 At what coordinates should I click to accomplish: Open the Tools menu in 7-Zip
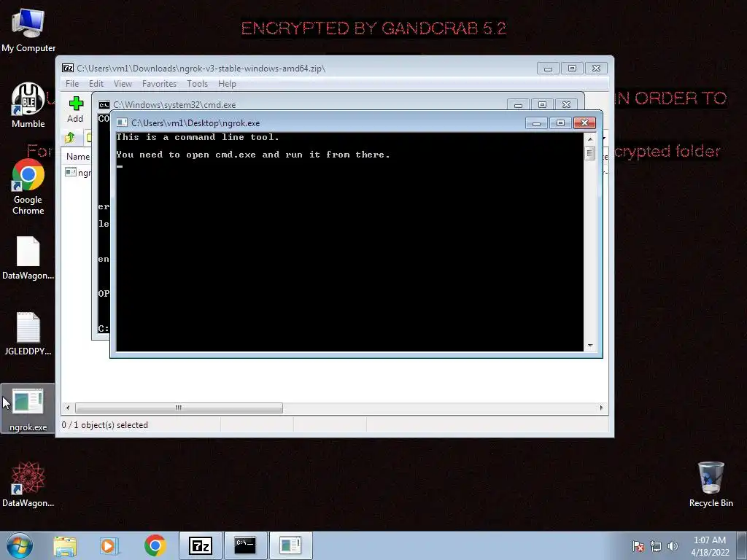(197, 84)
